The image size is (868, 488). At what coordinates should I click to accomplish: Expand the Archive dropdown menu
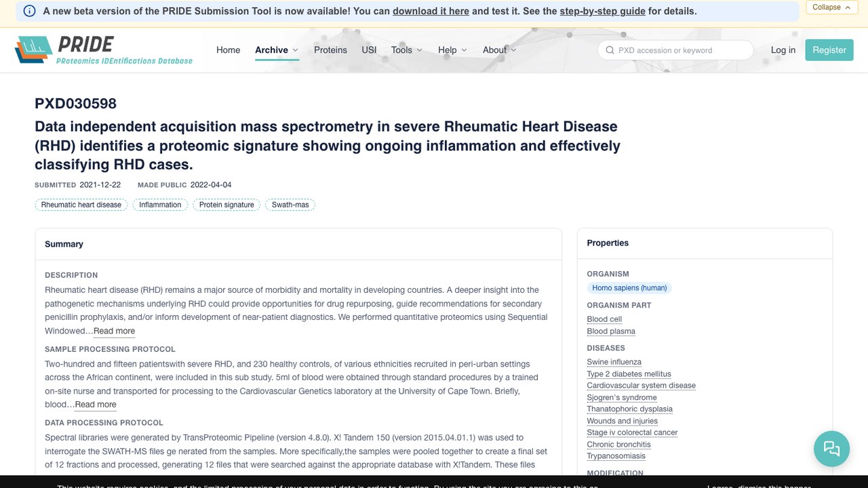coord(277,50)
